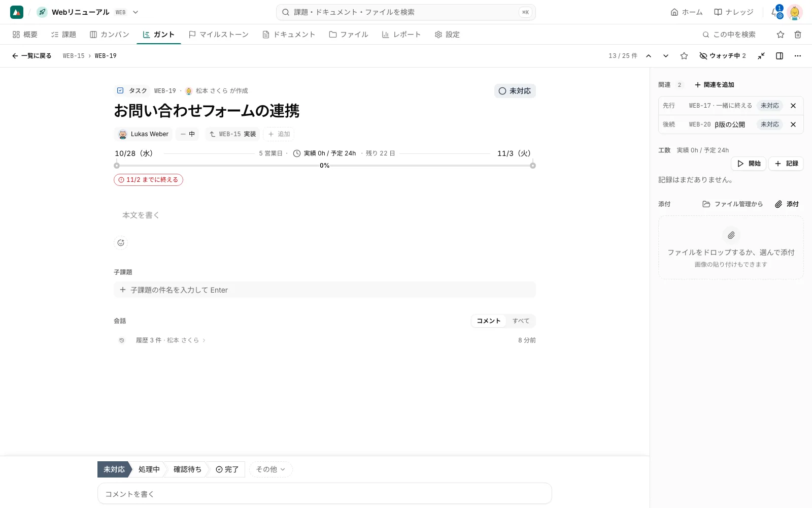Toggle the side panel layout icon
This screenshot has height=508, width=812.
coord(780,56)
